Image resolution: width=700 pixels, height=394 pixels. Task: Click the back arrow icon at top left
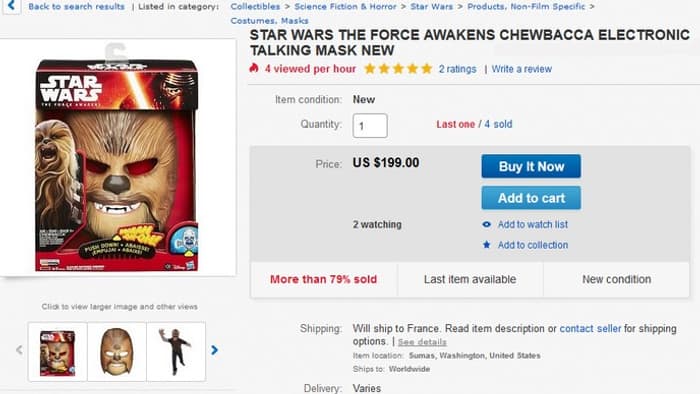(x=11, y=6)
